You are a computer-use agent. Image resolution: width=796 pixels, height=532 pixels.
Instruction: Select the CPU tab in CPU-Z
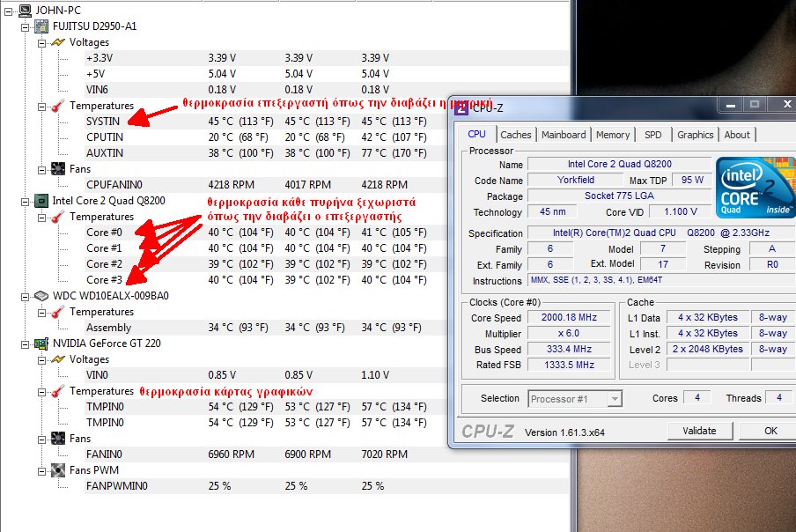tap(476, 134)
